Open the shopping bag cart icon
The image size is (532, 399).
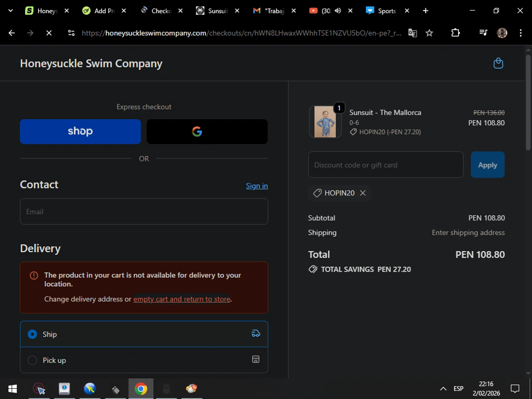coord(498,63)
